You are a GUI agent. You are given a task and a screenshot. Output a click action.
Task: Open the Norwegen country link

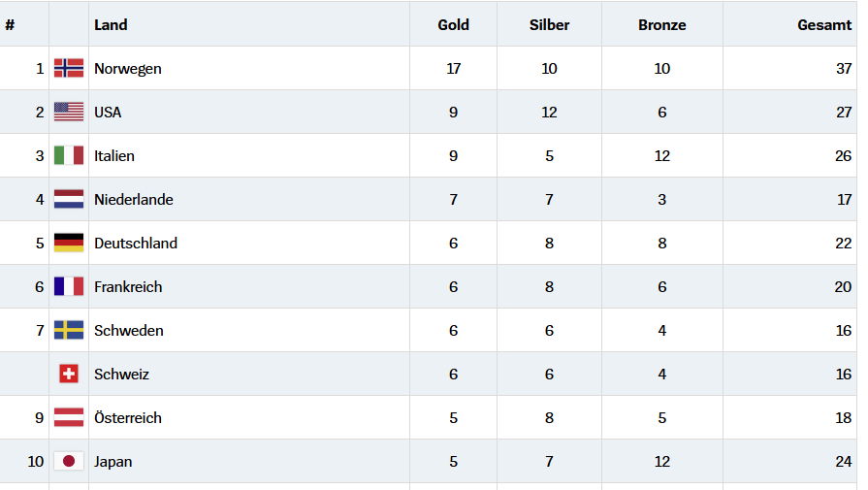click(x=128, y=69)
